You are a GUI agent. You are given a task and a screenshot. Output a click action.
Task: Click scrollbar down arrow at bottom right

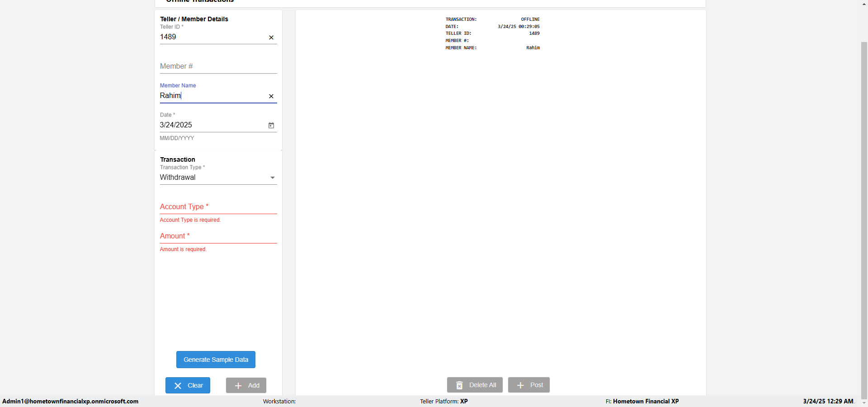click(864, 402)
